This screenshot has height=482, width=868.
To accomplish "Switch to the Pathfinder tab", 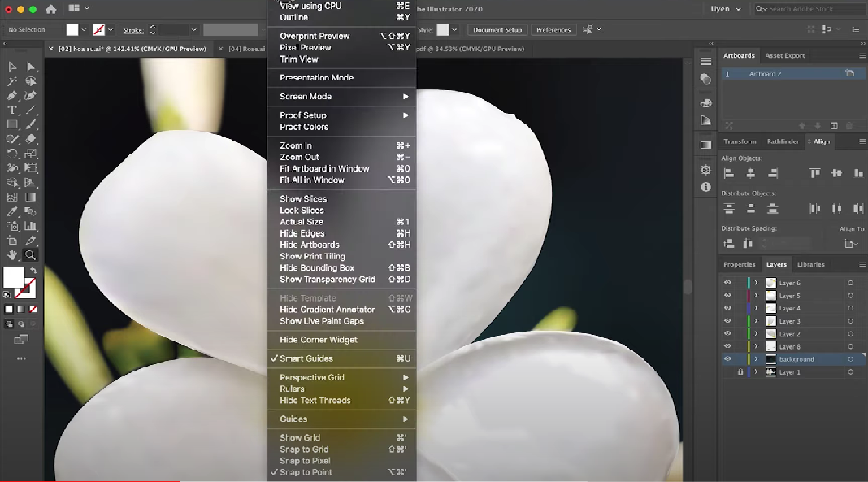I will click(783, 141).
